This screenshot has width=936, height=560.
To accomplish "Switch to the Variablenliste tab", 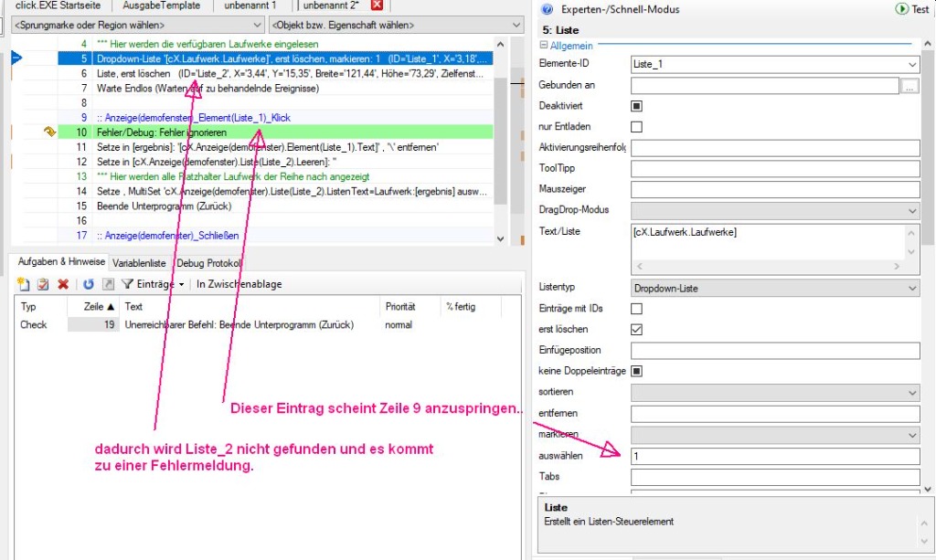I will pyautogui.click(x=139, y=263).
